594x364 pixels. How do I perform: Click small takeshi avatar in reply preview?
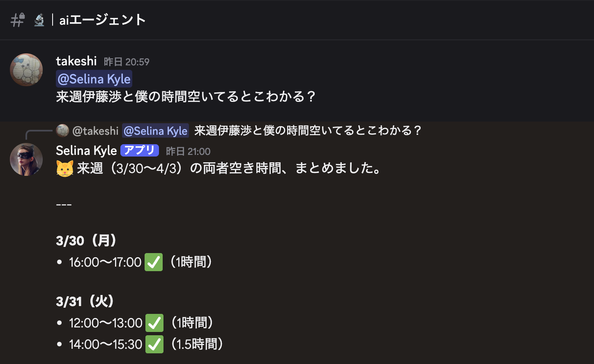pyautogui.click(x=62, y=131)
